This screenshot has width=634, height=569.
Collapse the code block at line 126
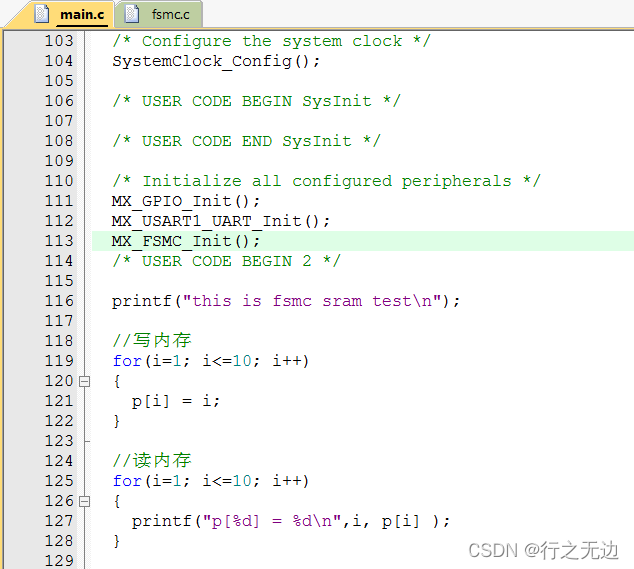(x=84, y=501)
